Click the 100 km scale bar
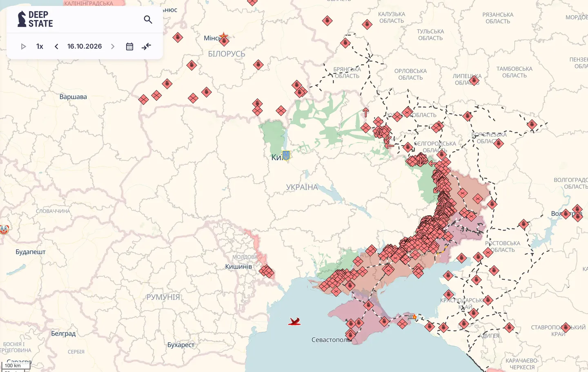This screenshot has width=588, height=372. pos(16,366)
